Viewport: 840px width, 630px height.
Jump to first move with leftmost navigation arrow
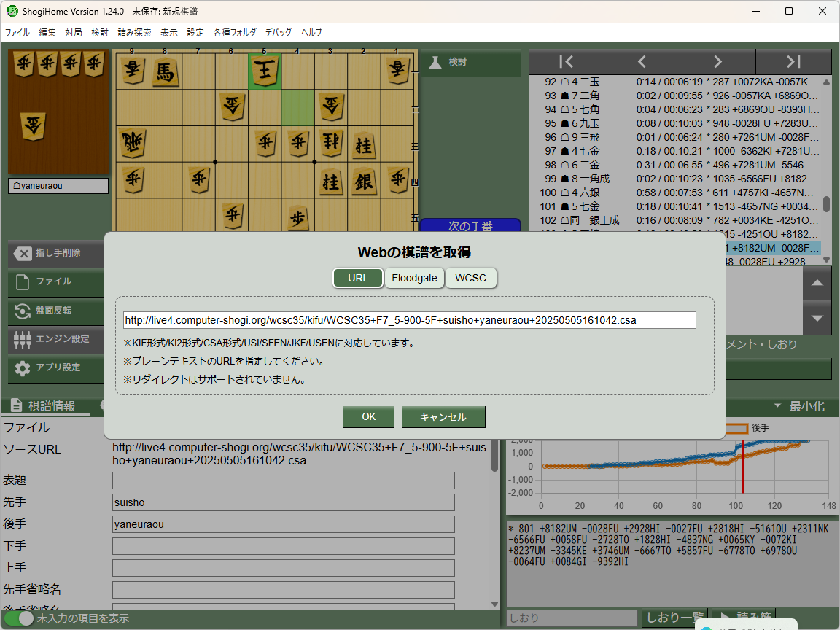(x=566, y=61)
